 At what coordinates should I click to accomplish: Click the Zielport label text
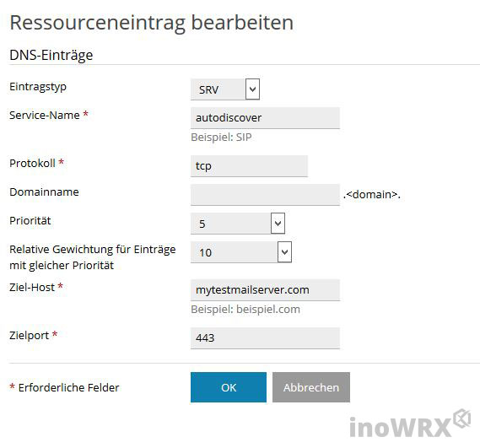pos(29,336)
